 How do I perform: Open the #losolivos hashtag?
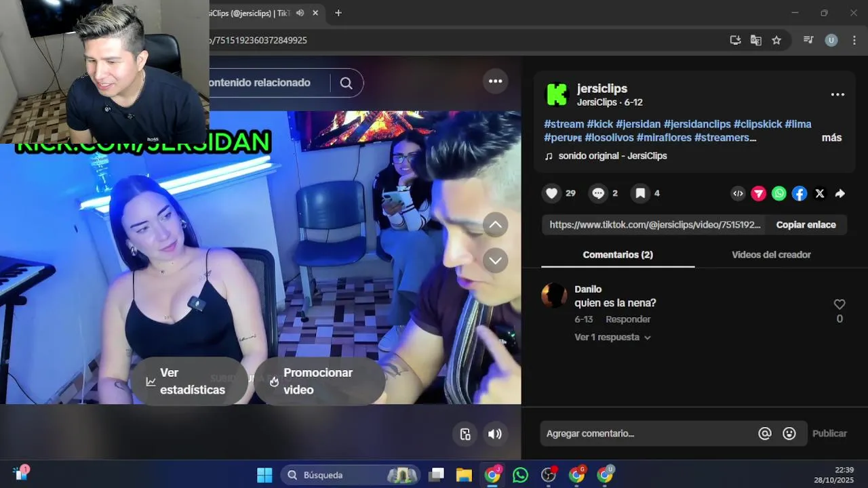coord(609,138)
